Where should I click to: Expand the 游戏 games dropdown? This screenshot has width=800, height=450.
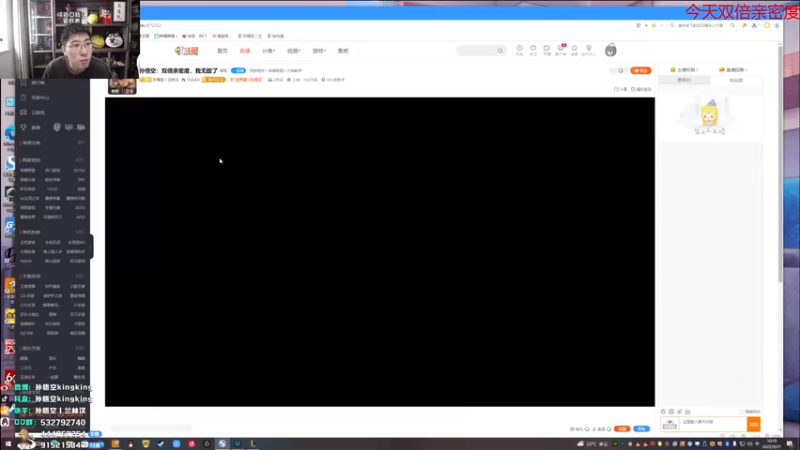tap(319, 51)
